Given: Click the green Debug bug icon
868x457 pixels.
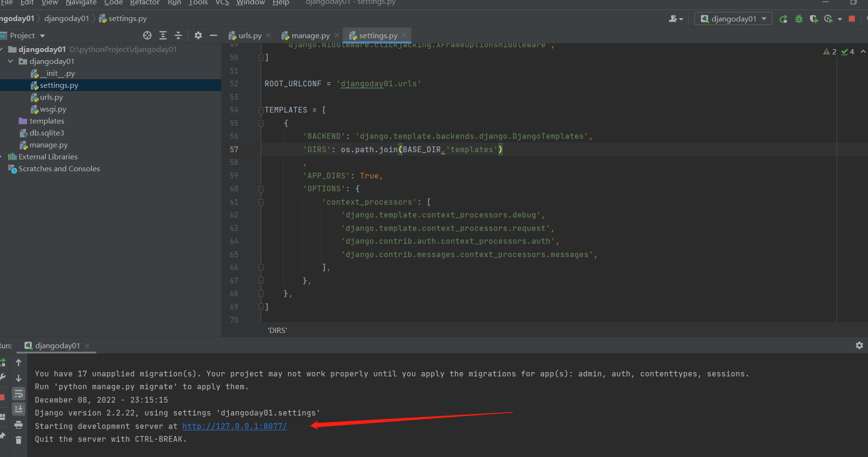Looking at the screenshot, I should coord(799,19).
